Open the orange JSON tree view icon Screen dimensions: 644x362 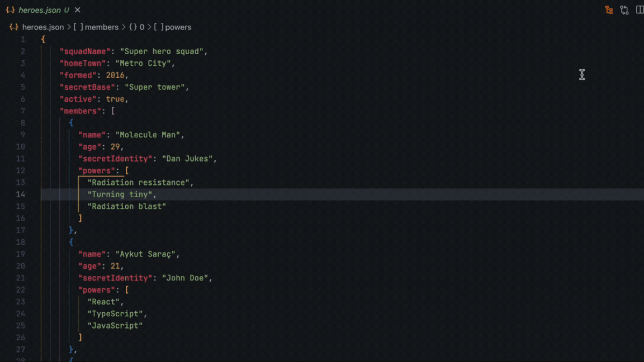(x=609, y=10)
